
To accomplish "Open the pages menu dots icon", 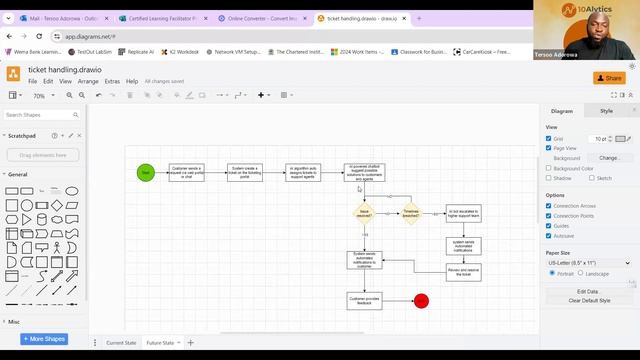I will 95,343.
